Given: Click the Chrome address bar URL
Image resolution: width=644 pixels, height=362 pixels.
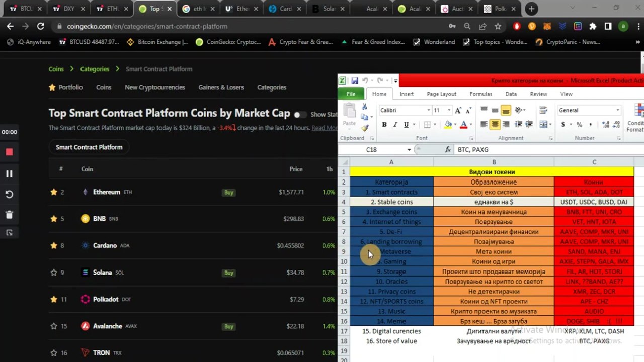Looking at the screenshot, I should (147, 26).
